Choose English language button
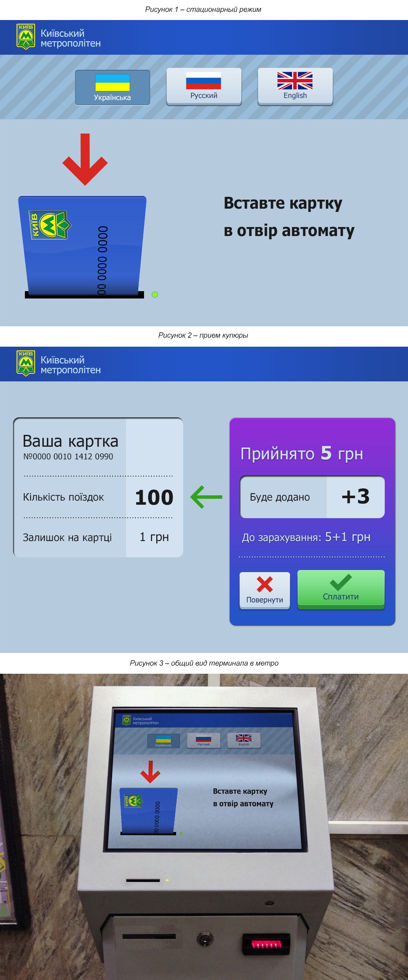The height and width of the screenshot is (980, 408). tap(295, 87)
